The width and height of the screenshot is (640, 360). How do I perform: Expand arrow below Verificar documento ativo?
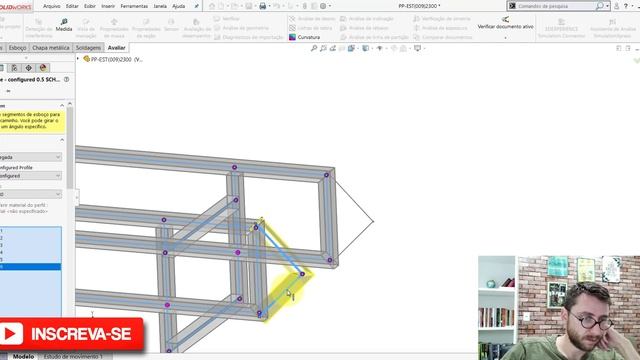[x=505, y=38]
